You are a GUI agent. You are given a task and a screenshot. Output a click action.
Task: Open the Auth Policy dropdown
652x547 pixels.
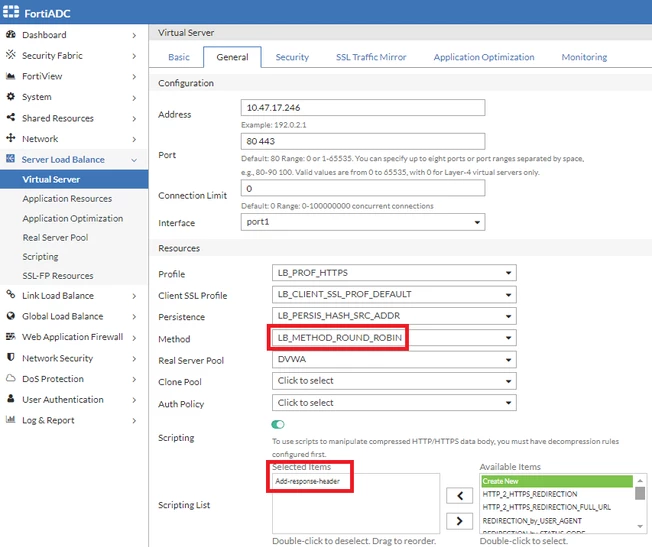[394, 403]
